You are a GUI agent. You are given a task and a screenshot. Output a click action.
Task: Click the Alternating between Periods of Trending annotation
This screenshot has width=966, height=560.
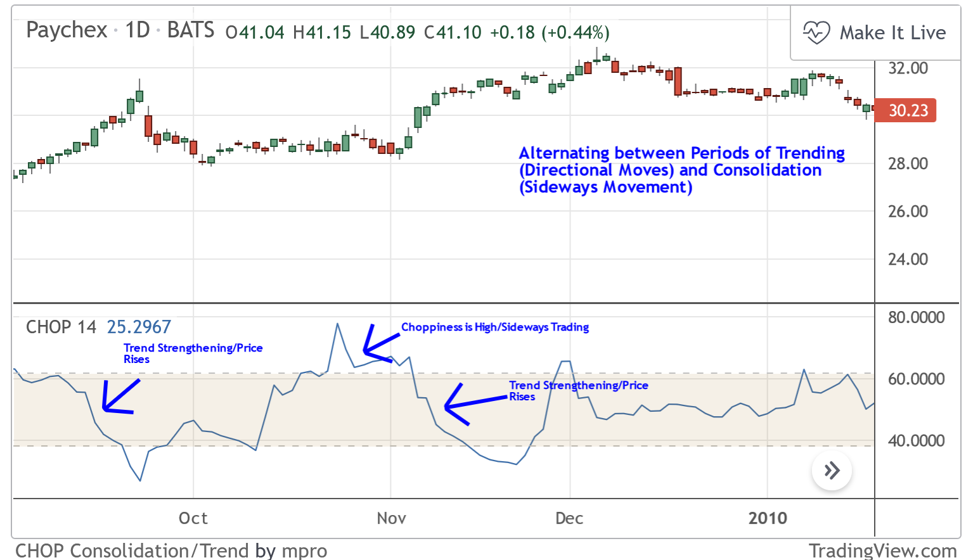tap(682, 170)
